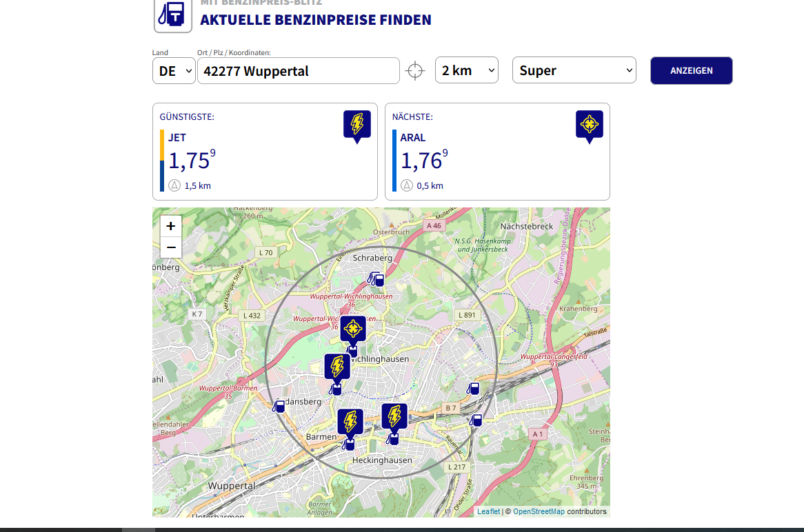Click the L 432 road shield on the map
Image resolution: width=804 pixels, height=532 pixels.
point(252,316)
